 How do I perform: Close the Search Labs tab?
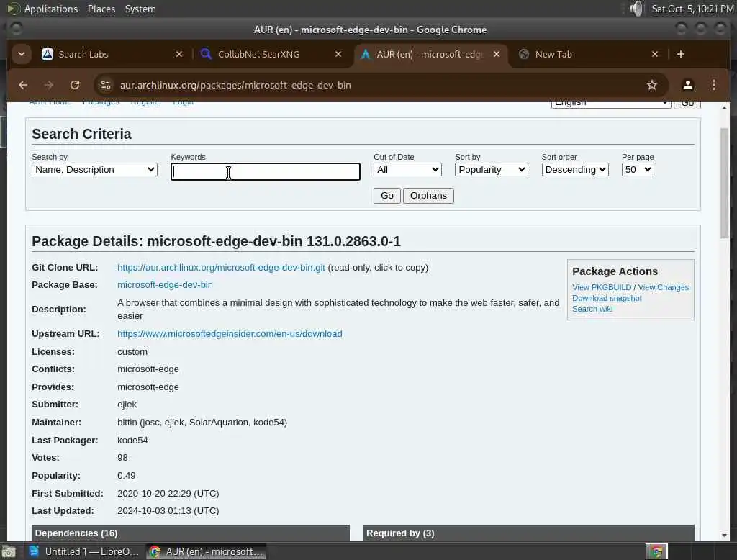pos(179,54)
